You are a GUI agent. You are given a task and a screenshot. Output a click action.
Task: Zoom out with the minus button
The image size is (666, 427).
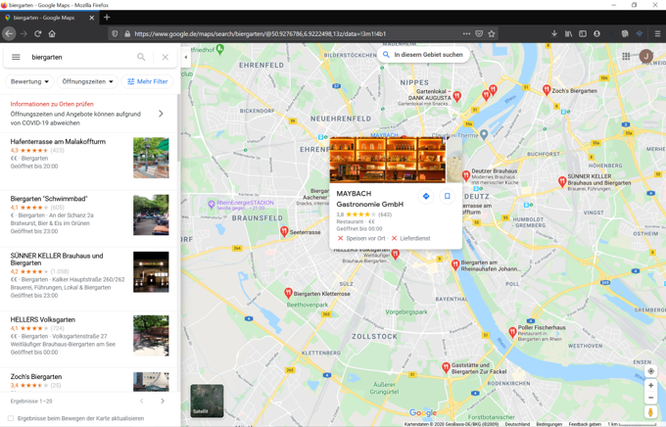point(651,398)
